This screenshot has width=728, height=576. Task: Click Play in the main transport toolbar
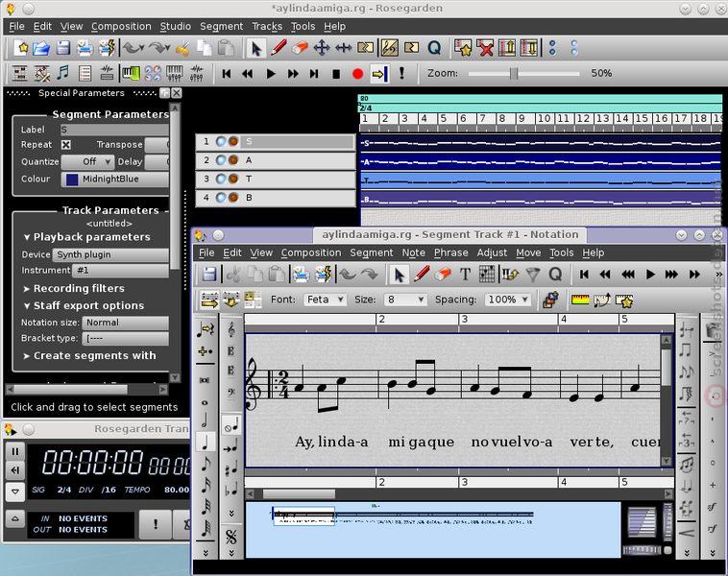271,74
